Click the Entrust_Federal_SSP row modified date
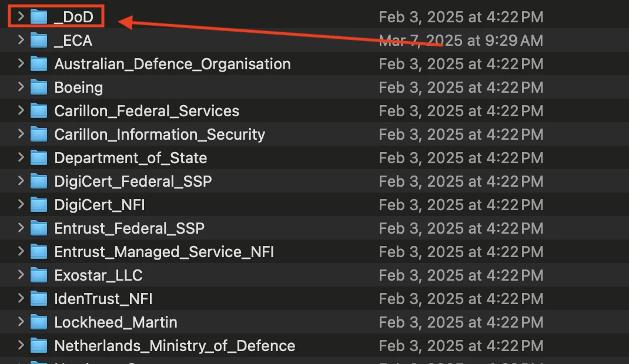 461,228
